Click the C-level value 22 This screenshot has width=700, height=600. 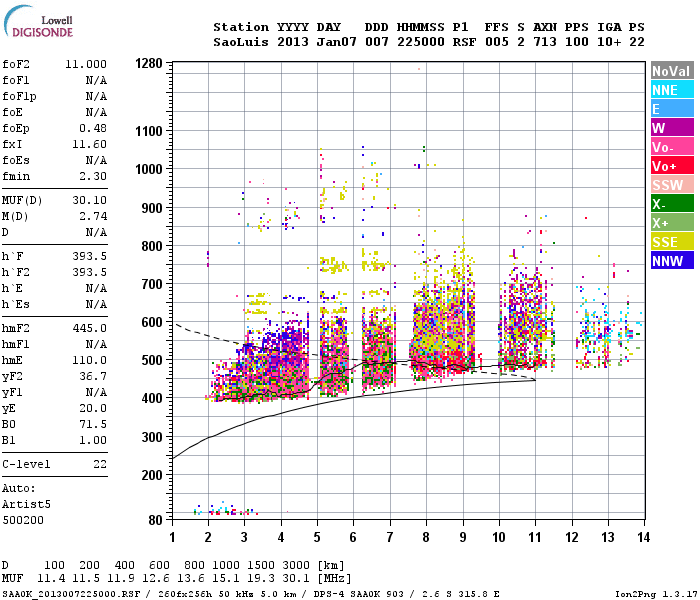pos(100,464)
